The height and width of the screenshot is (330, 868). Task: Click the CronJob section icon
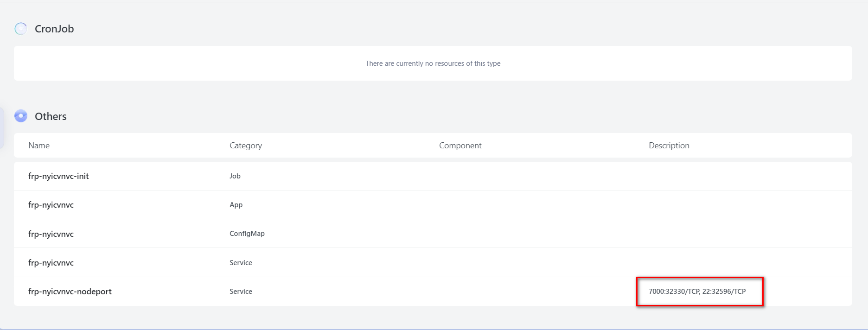click(x=21, y=29)
